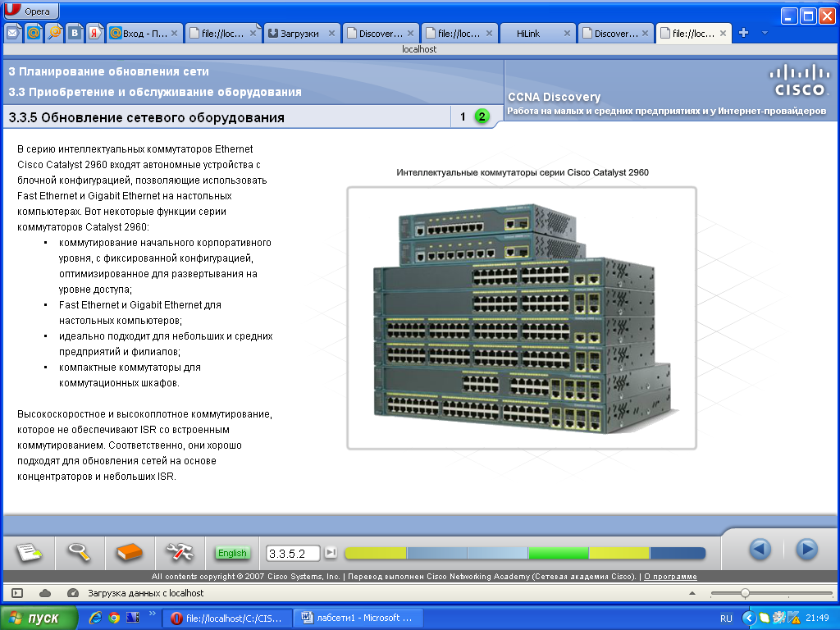The width and height of the screenshot is (840, 630).
Task: Click the warning shield tray icon
Action: coord(794,619)
